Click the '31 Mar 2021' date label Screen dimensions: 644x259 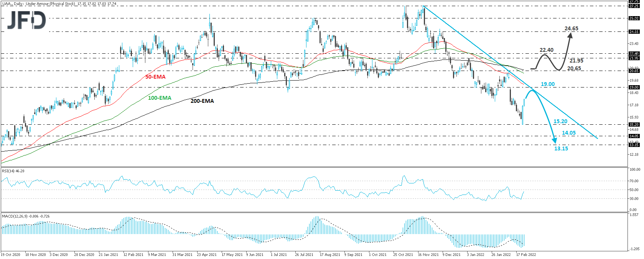pyautogui.click(x=182, y=255)
